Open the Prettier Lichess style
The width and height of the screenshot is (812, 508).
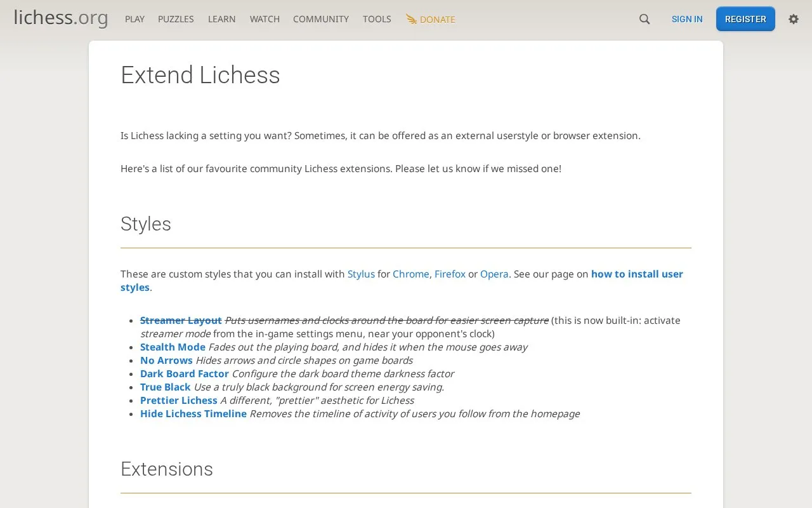(x=179, y=401)
